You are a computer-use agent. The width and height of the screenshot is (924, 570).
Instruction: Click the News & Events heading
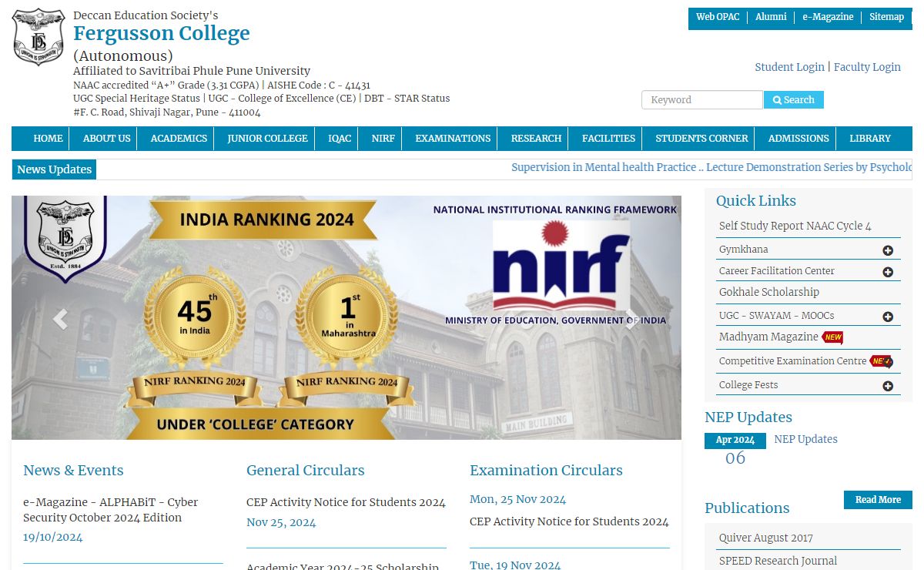pyautogui.click(x=73, y=470)
